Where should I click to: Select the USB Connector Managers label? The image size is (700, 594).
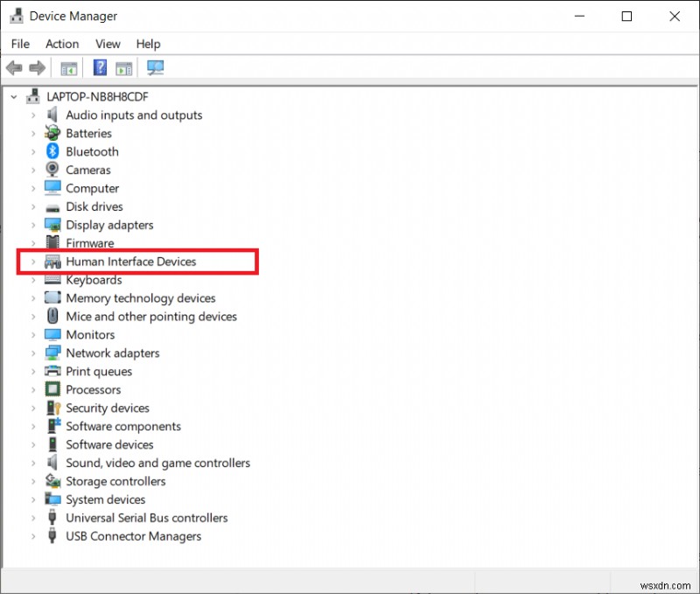[x=134, y=536]
